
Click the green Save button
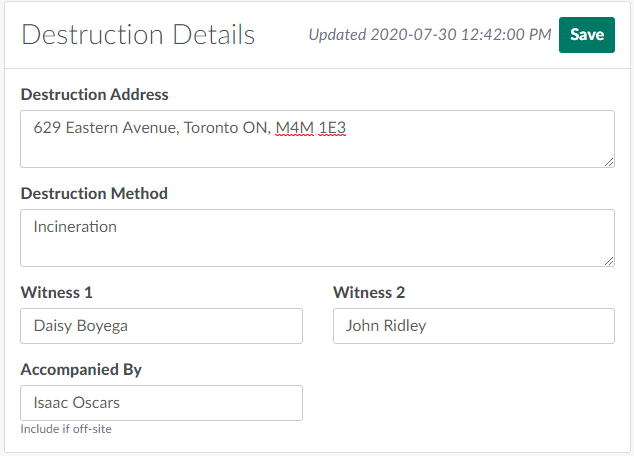point(586,34)
